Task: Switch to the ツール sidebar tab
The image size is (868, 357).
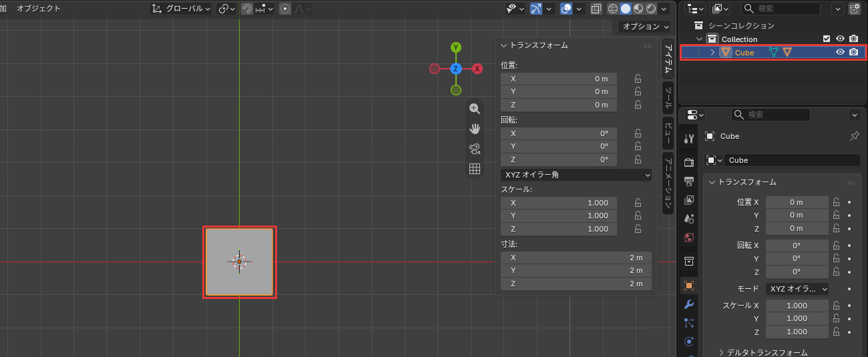Action: click(668, 98)
